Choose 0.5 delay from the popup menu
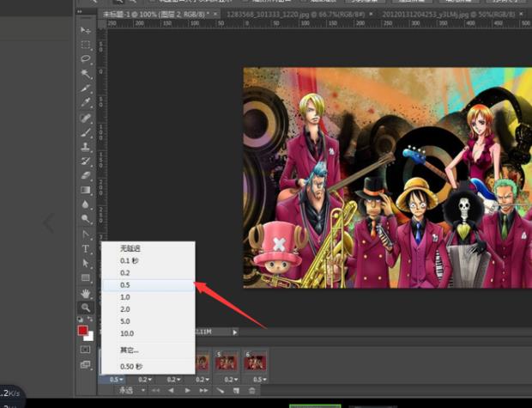 (125, 284)
